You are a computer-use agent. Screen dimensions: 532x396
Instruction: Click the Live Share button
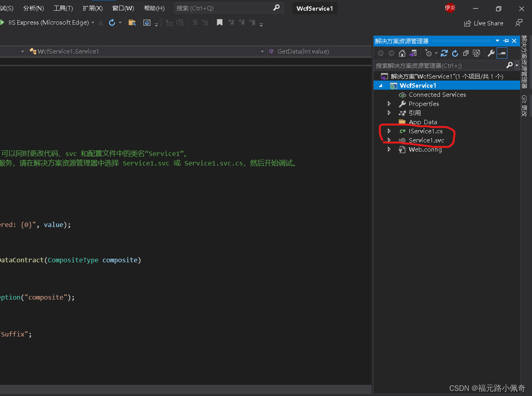[484, 23]
